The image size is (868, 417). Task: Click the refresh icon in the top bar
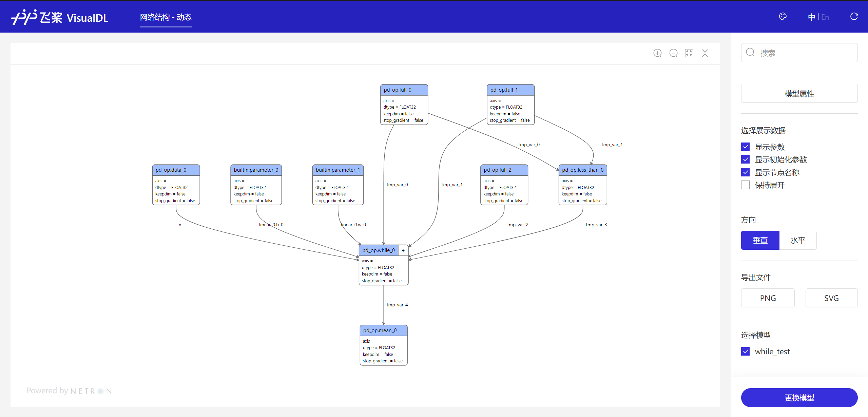click(854, 17)
